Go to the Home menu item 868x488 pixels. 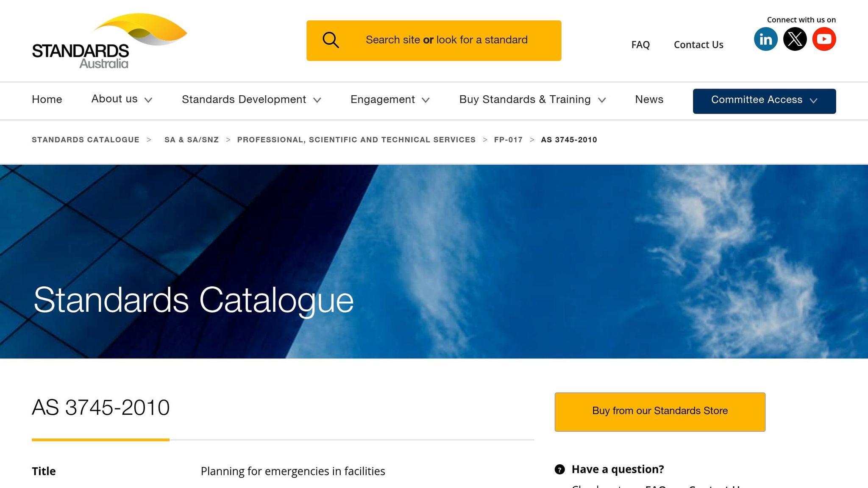(x=47, y=100)
